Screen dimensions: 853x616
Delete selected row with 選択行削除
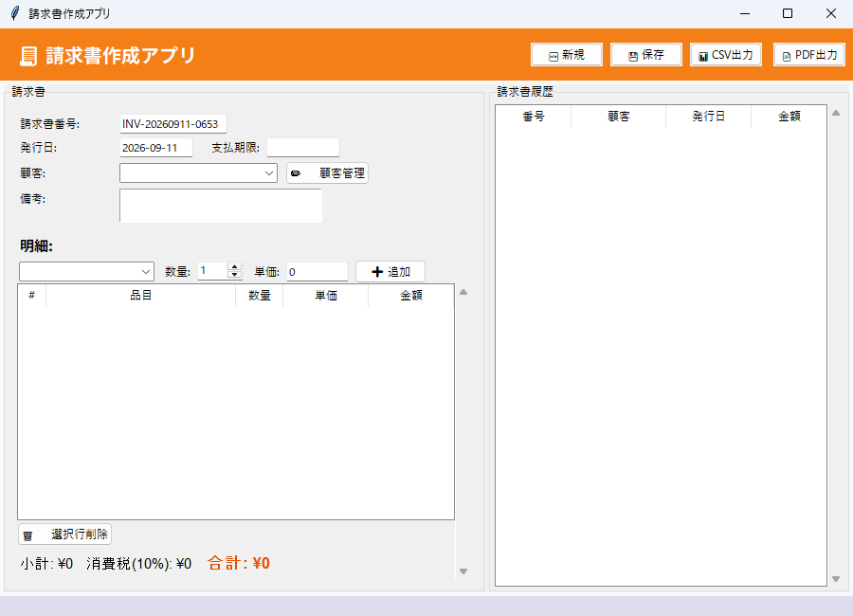[64, 534]
